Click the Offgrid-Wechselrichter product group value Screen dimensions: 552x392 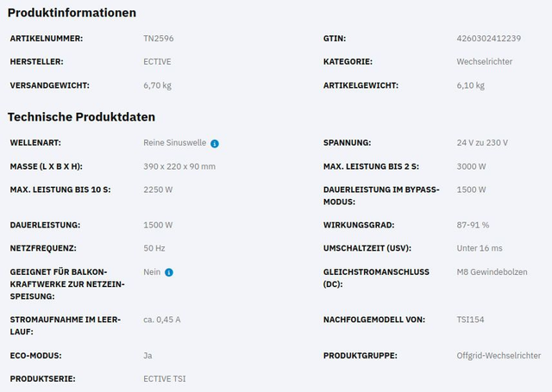coord(499,355)
